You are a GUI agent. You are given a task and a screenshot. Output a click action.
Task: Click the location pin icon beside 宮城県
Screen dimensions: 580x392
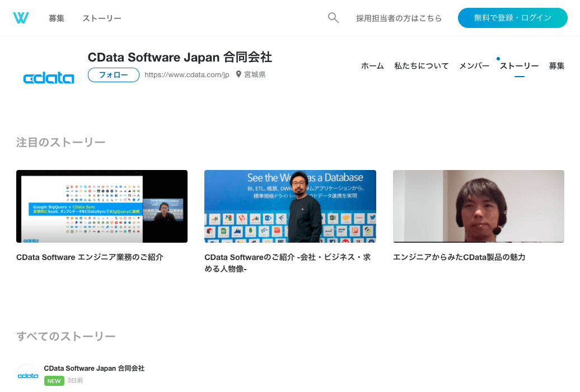pos(238,74)
